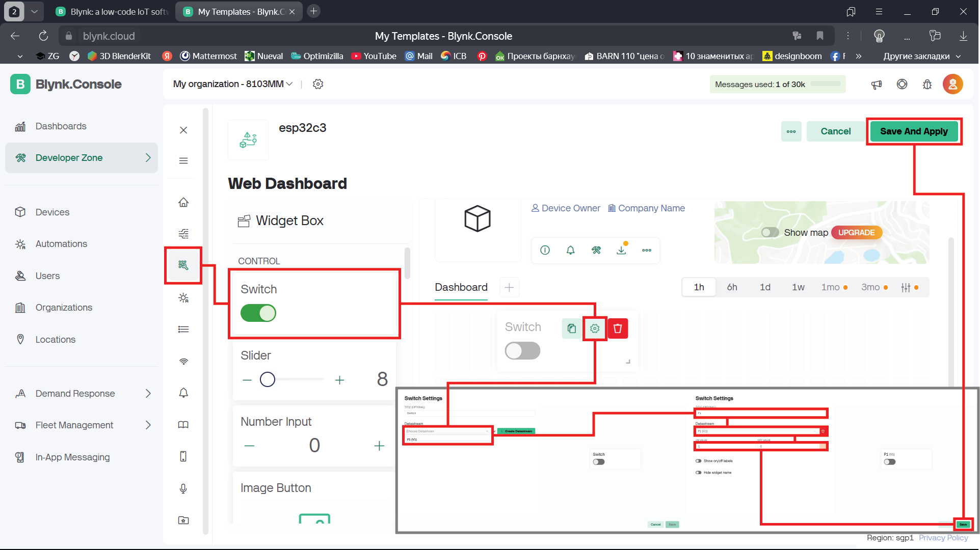Open the Events & Notifications bell in template sidebar
980x550 pixels.
click(x=183, y=393)
